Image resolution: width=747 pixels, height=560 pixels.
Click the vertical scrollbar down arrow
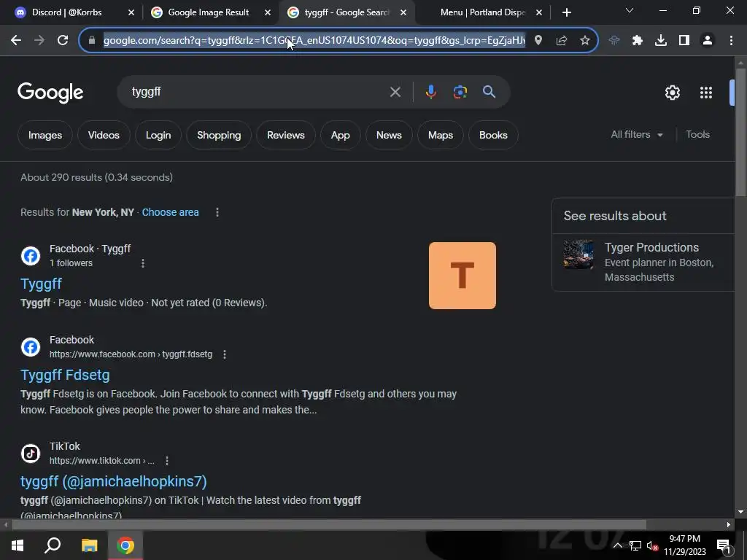point(740,513)
